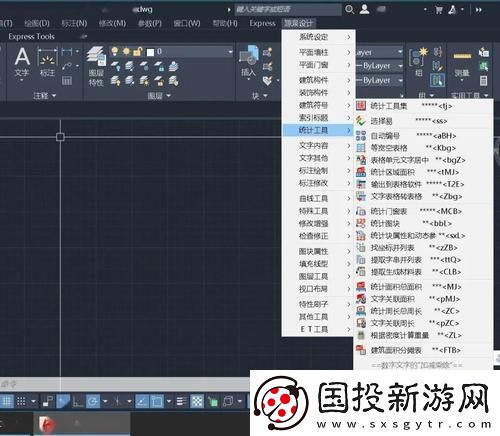Click the 自动编号 <aBH> icon
The width and height of the screenshot is (500, 436).
pyautogui.click(x=361, y=135)
